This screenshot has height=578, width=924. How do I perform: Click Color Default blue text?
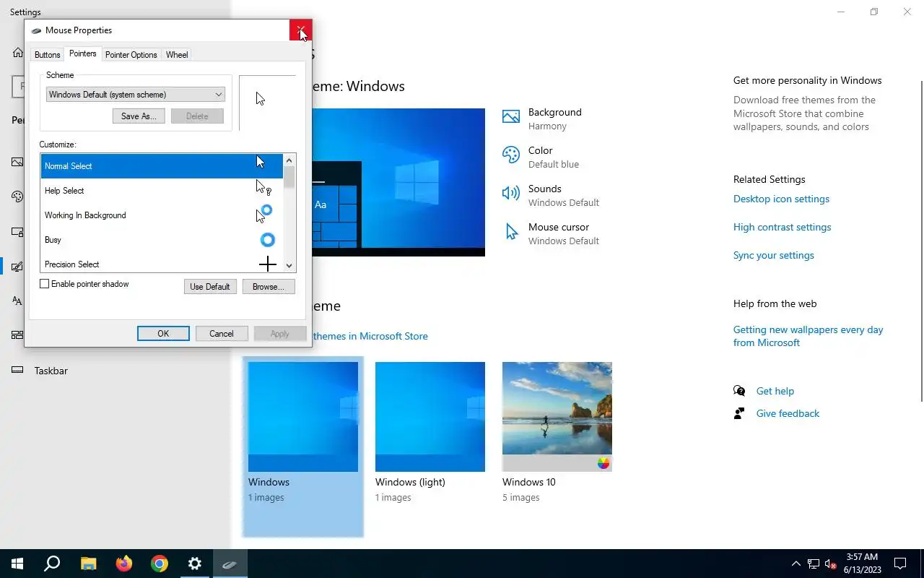[554, 158]
